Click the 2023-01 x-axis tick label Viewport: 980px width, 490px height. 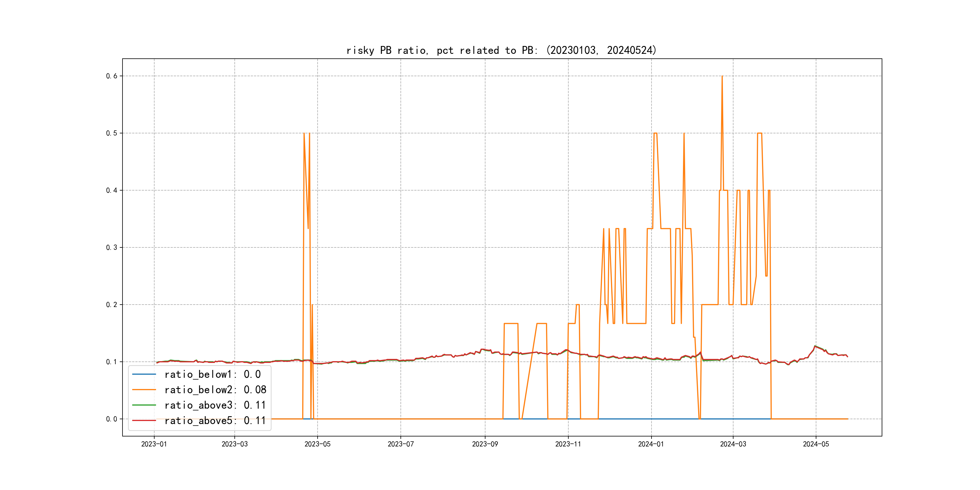[154, 444]
